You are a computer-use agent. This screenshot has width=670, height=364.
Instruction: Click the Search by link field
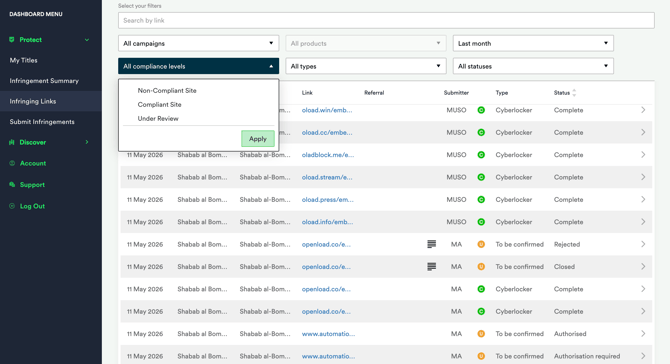[x=386, y=21]
